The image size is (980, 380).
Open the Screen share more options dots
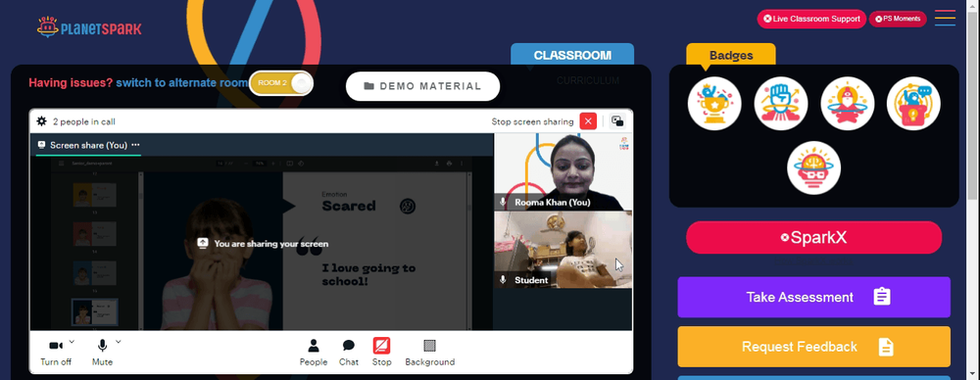click(x=135, y=145)
